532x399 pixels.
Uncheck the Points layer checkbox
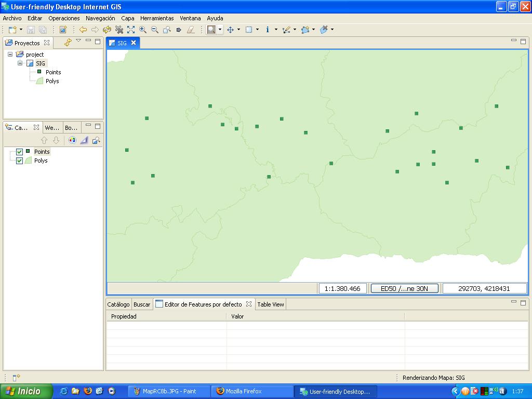click(20, 152)
